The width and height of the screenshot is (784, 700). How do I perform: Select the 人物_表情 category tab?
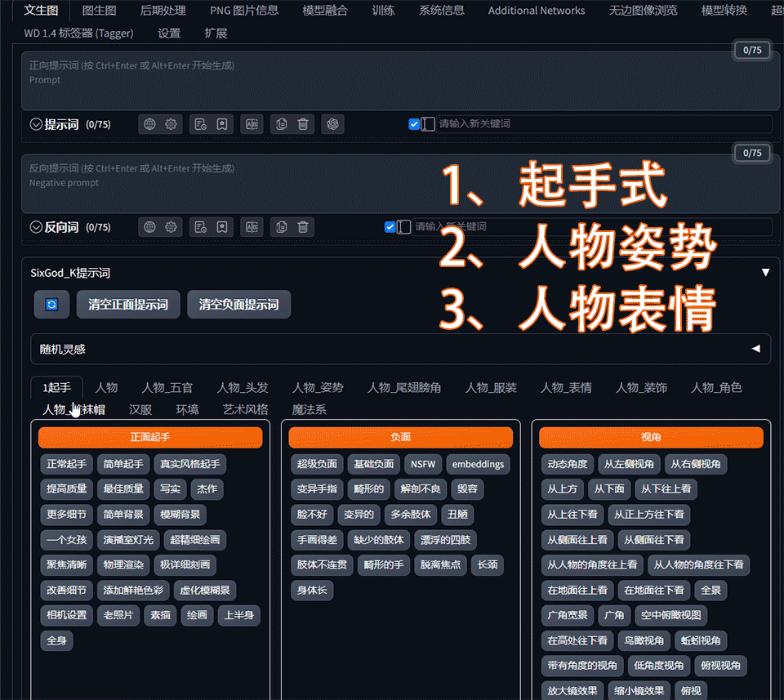click(x=566, y=387)
